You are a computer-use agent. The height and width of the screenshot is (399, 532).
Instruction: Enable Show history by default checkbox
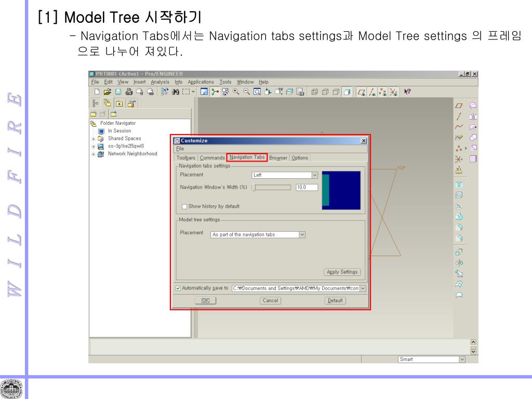click(x=184, y=206)
